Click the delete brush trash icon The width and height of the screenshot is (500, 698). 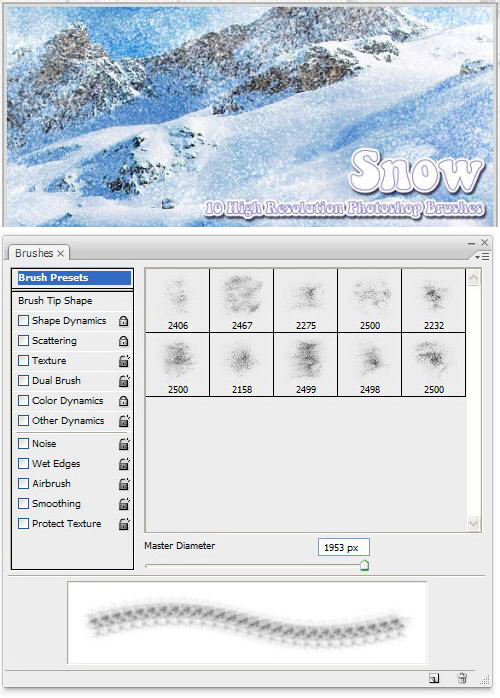point(462,678)
